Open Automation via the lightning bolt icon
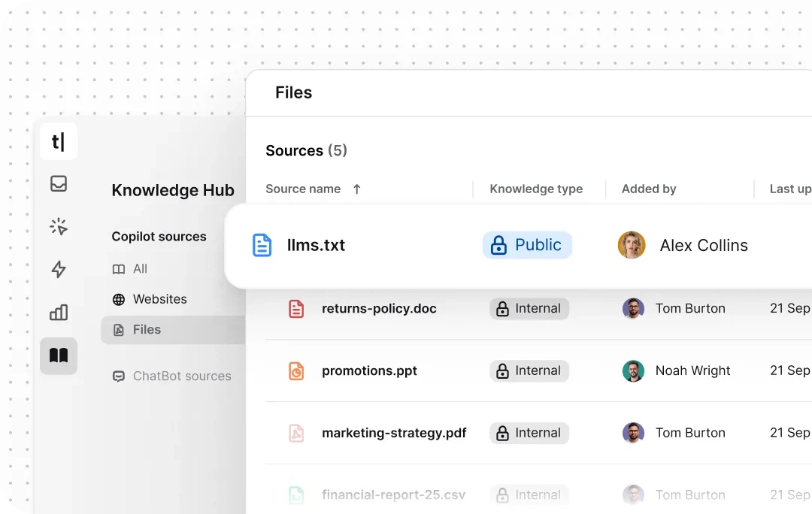The width and height of the screenshot is (812, 514). 58,270
